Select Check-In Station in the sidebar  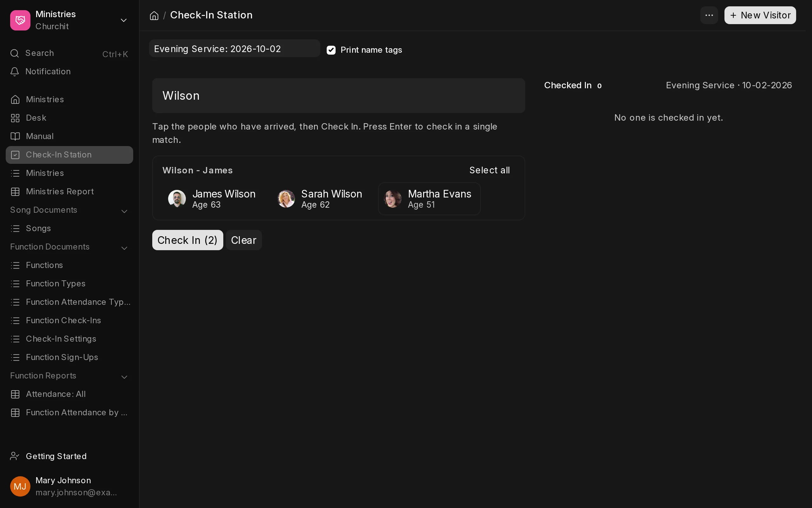click(x=69, y=155)
